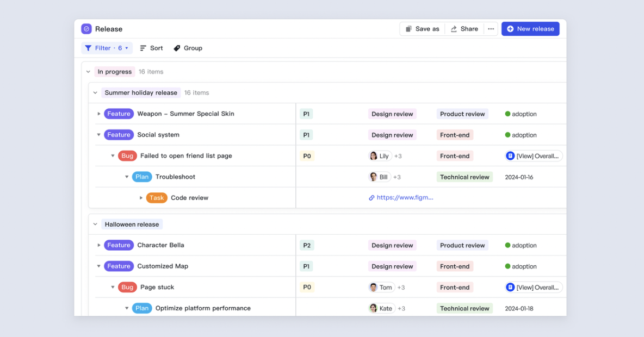Expand the Weapon – Summer Special Skin row

(99, 114)
